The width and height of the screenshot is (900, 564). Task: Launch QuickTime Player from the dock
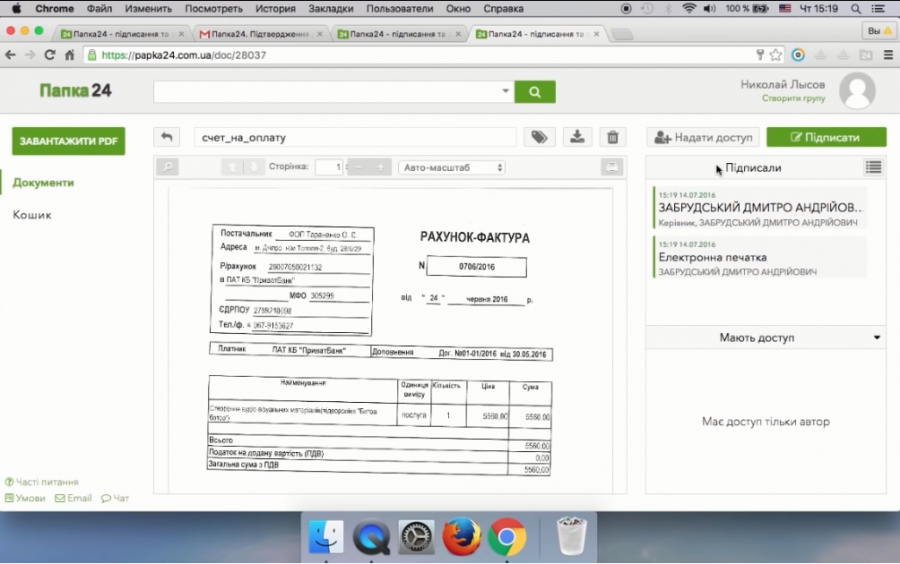[x=371, y=537]
